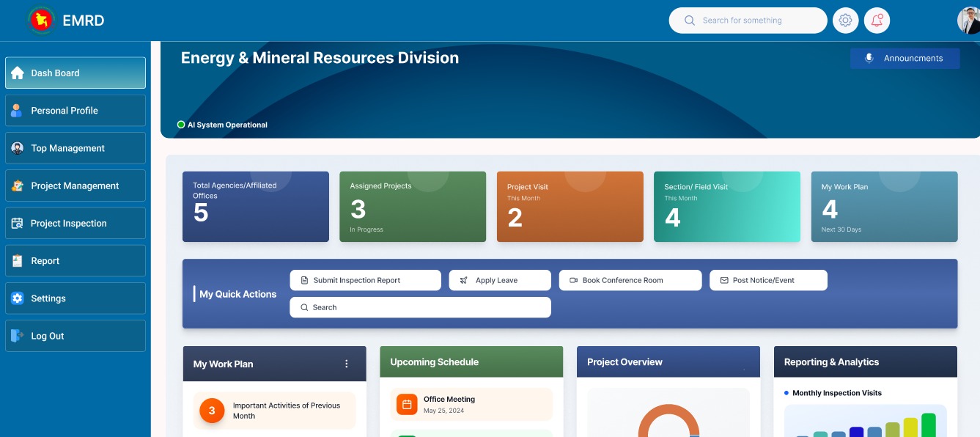Open the Assigned Projects card

click(413, 207)
